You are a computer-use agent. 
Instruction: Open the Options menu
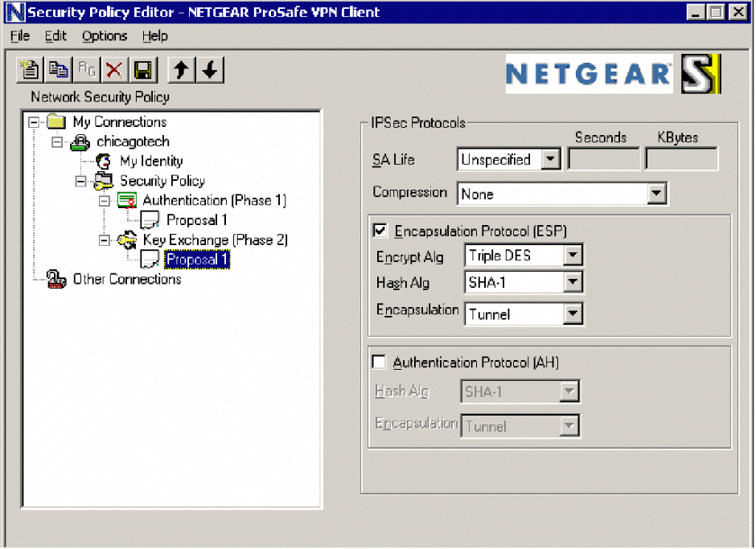coord(105,36)
